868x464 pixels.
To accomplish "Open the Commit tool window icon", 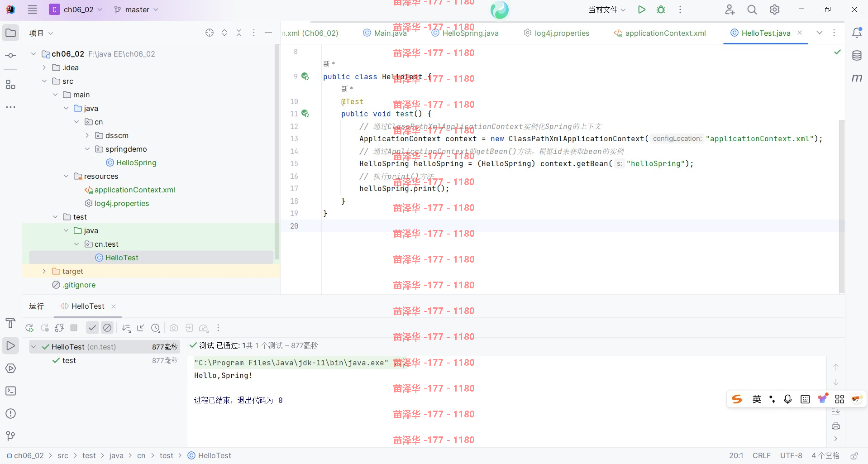I will tap(10, 56).
